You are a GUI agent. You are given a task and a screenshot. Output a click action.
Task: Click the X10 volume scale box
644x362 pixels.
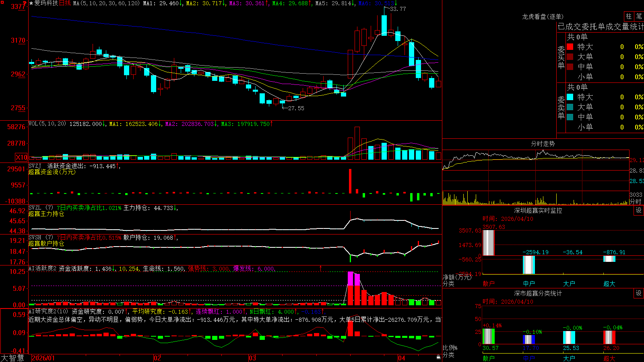tap(21, 157)
